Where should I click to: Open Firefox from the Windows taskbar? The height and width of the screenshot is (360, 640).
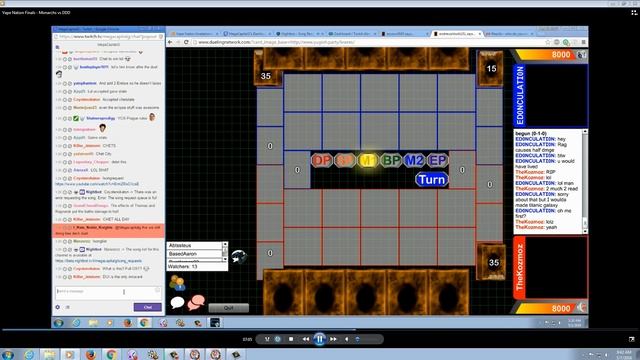91,354
